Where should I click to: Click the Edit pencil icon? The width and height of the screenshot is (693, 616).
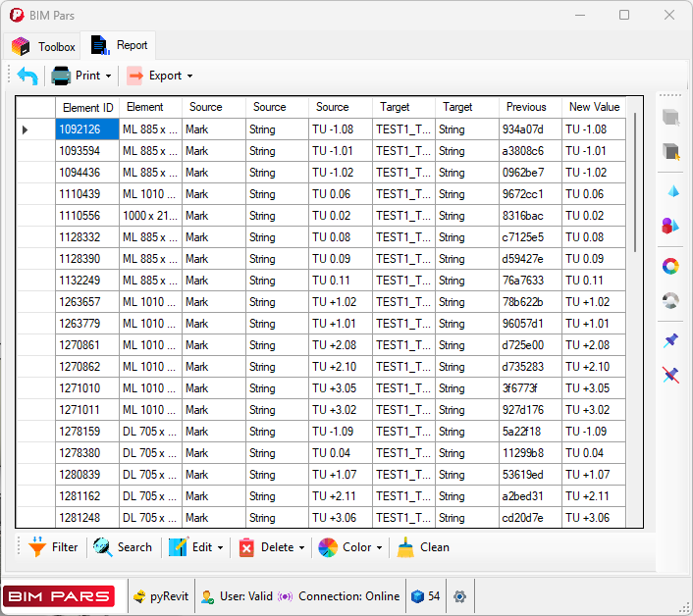[178, 547]
